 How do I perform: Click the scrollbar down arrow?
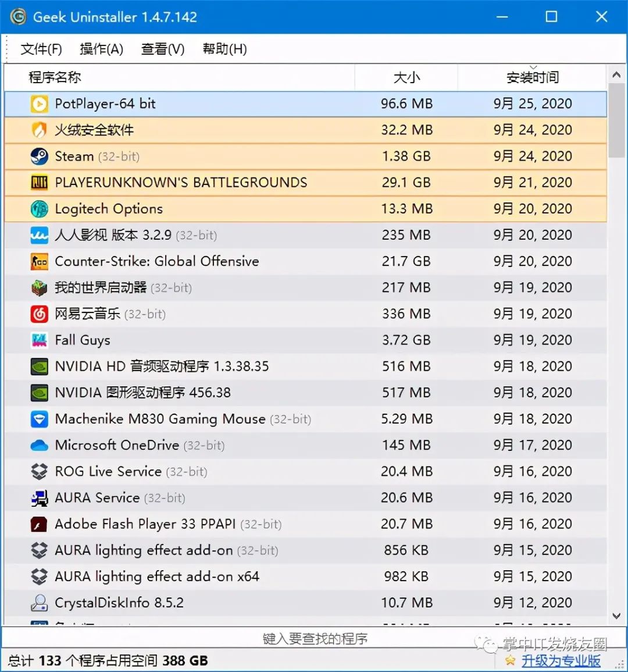616,616
